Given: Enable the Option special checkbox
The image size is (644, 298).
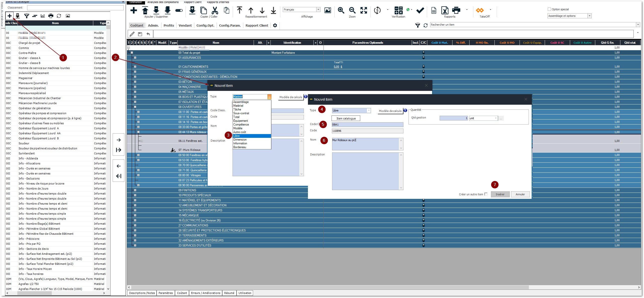Looking at the screenshot, I should click(x=549, y=9).
